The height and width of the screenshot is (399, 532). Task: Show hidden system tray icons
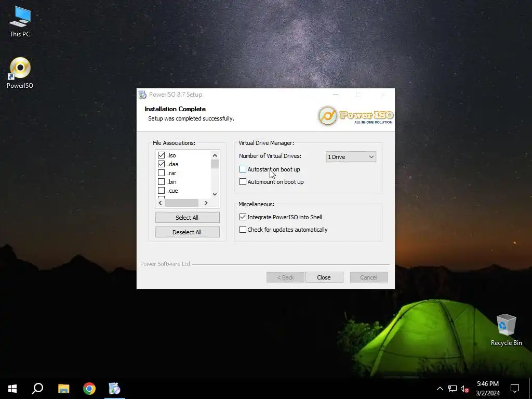[440, 389]
